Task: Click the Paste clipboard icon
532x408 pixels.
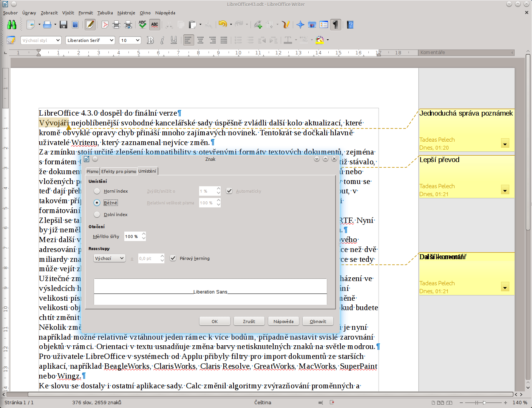Action: [x=192, y=25]
